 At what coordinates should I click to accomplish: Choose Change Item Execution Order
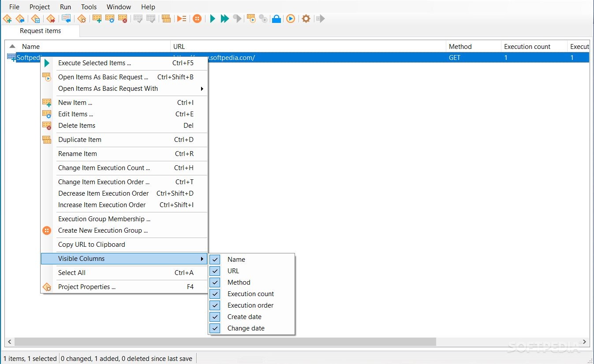coord(124,182)
